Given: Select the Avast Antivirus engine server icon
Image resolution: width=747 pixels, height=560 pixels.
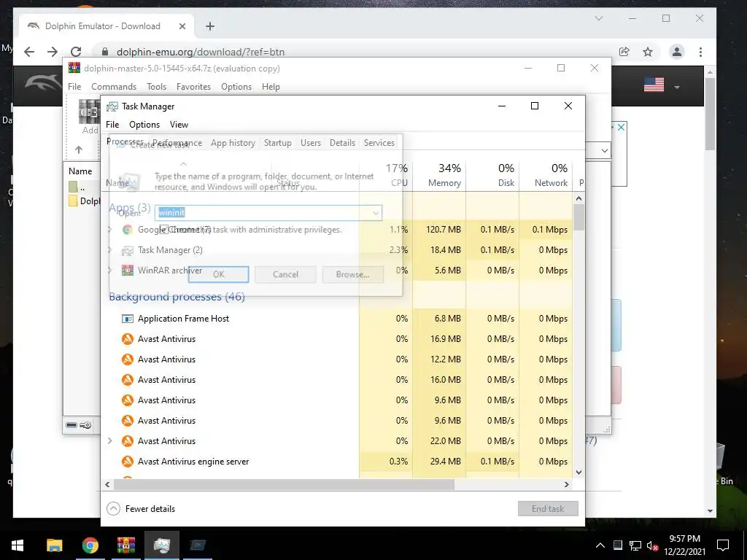Looking at the screenshot, I should pyautogui.click(x=127, y=462).
